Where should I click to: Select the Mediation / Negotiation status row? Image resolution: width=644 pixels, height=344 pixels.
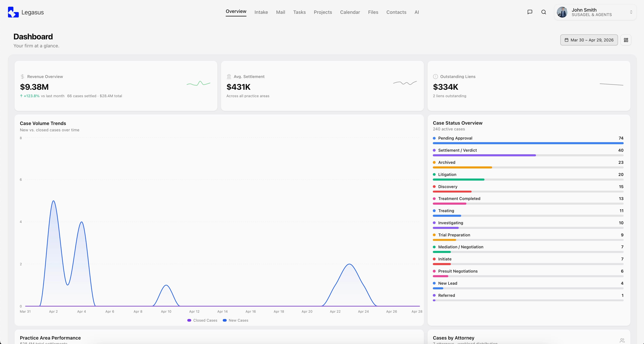[x=528, y=249]
